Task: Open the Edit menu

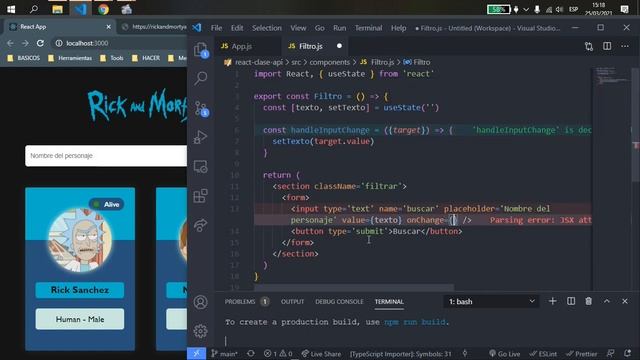Action: tap(237, 28)
